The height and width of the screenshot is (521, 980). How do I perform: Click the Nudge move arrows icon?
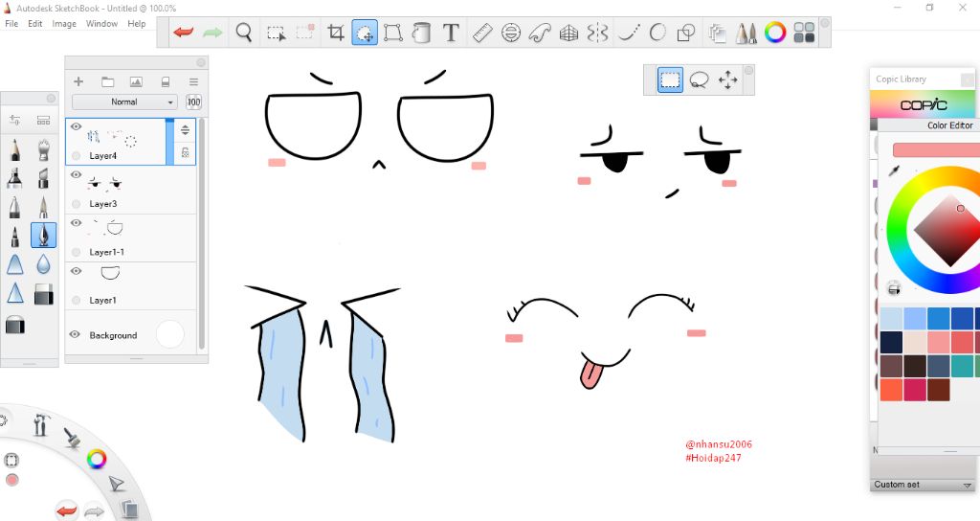727,80
